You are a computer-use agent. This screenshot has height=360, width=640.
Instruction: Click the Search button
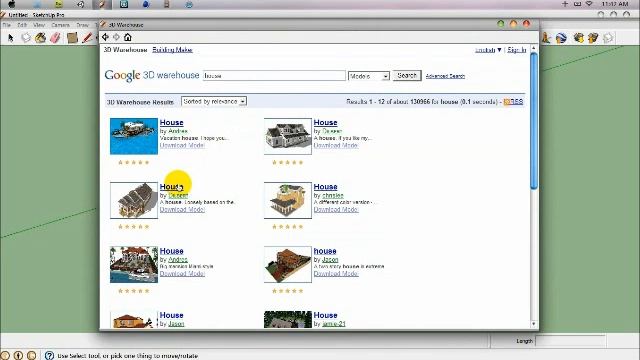point(407,76)
